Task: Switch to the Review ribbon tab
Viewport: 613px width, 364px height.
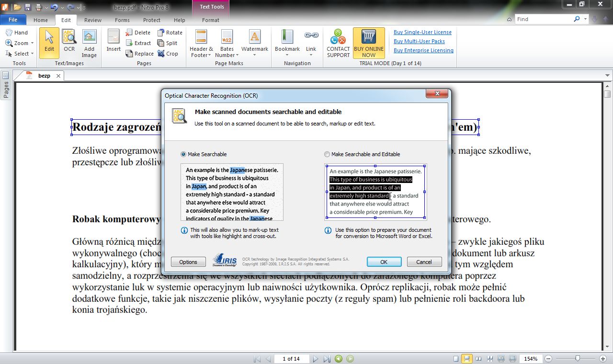Action: pos(93,20)
